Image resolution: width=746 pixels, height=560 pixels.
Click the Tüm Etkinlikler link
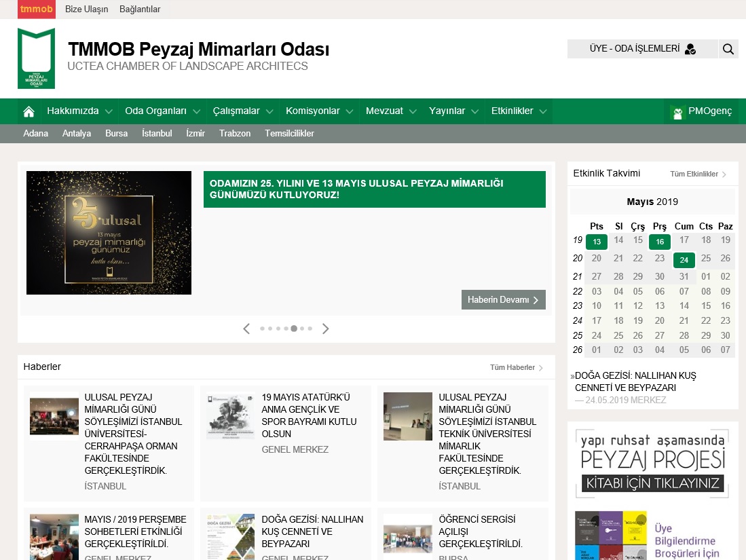click(694, 173)
